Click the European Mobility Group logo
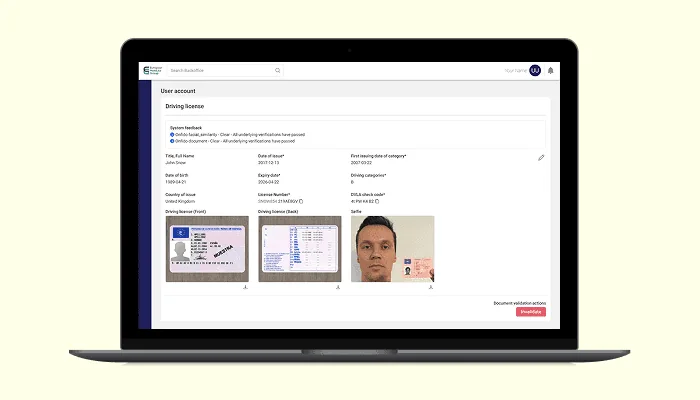The width and height of the screenshot is (700, 400). click(x=153, y=71)
